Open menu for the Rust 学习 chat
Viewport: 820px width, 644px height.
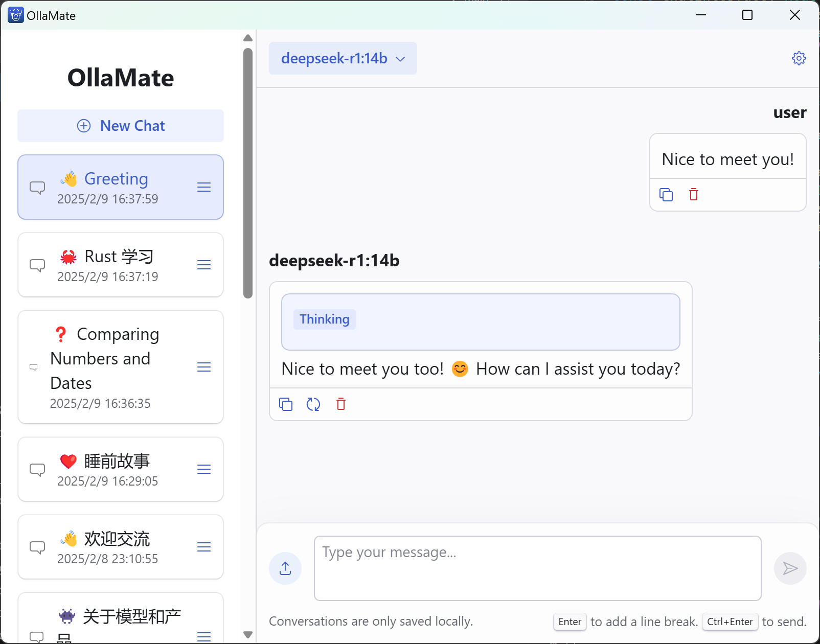click(204, 265)
